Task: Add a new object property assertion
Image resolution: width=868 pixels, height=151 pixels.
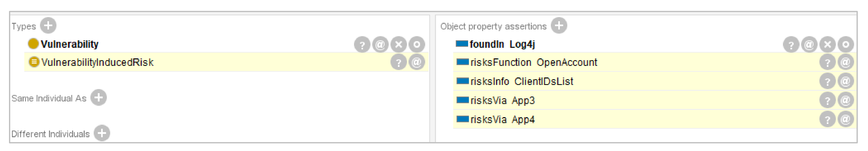Action: pyautogui.click(x=559, y=25)
